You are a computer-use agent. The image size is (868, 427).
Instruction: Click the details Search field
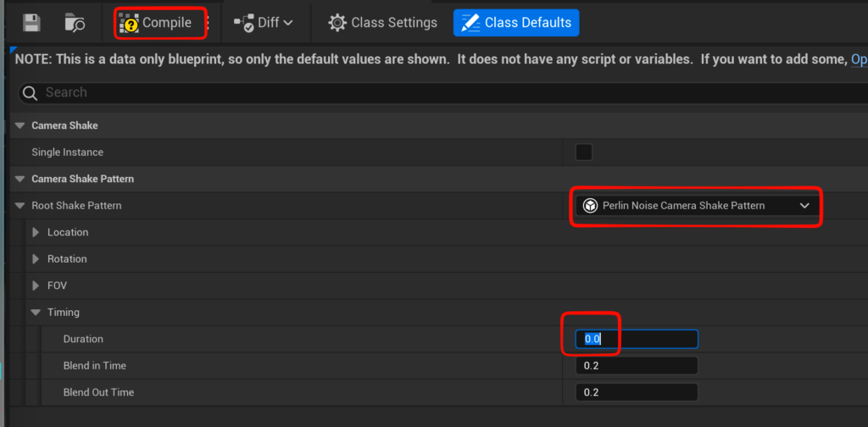pyautogui.click(x=424, y=93)
